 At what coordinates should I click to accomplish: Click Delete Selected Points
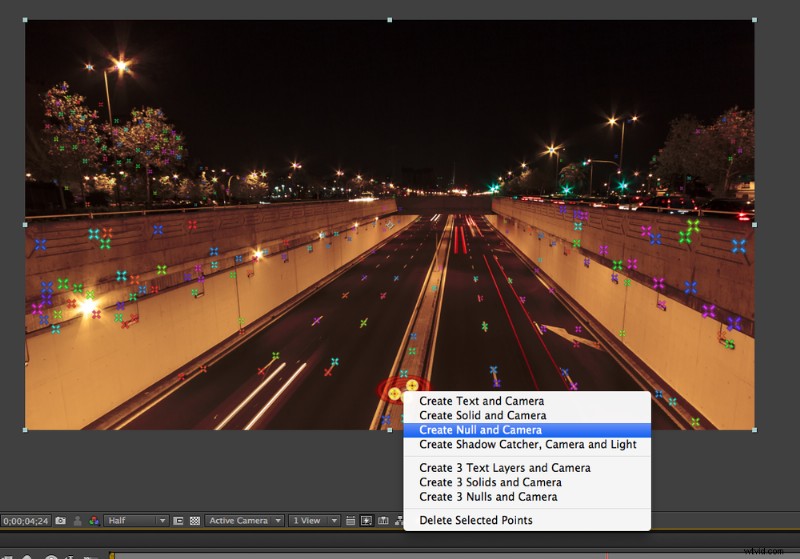point(475,520)
